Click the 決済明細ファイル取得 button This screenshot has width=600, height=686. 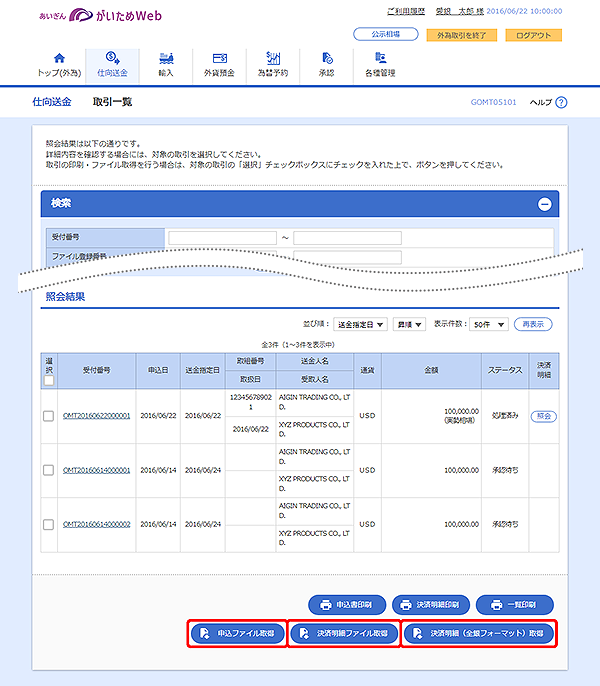pyautogui.click(x=344, y=633)
